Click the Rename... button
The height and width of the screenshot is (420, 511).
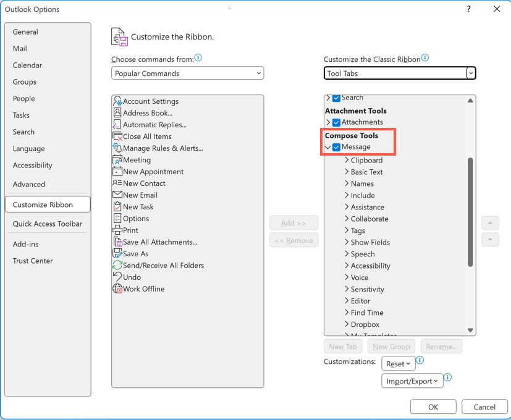[x=441, y=346]
